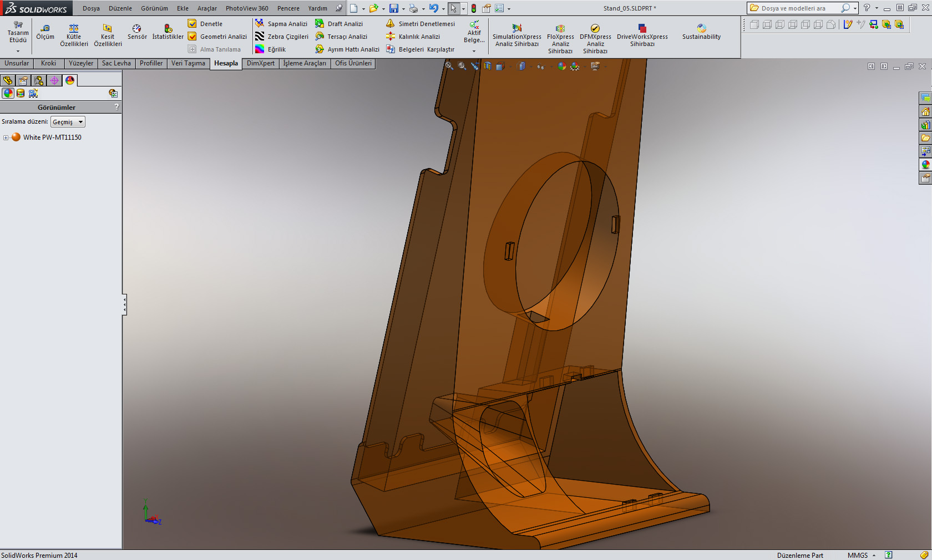Open the Sıralama düzeni dropdown
Screen dimensions: 932x560
pyautogui.click(x=68, y=122)
